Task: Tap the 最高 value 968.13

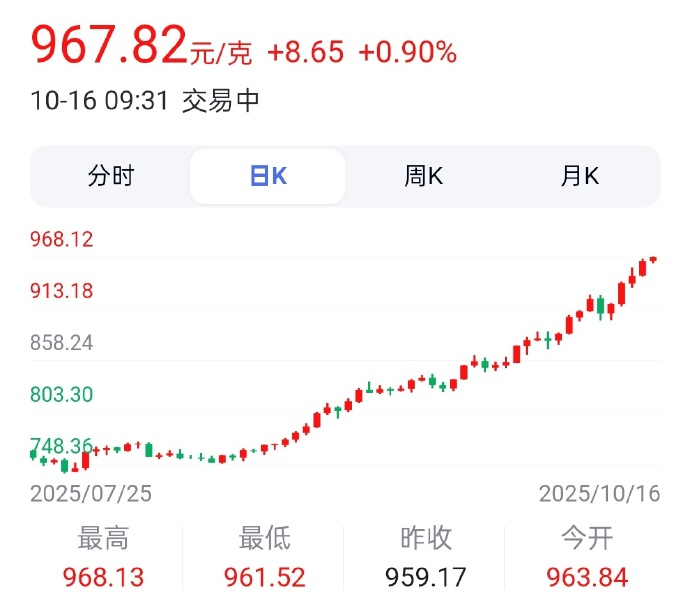Action: (103, 577)
